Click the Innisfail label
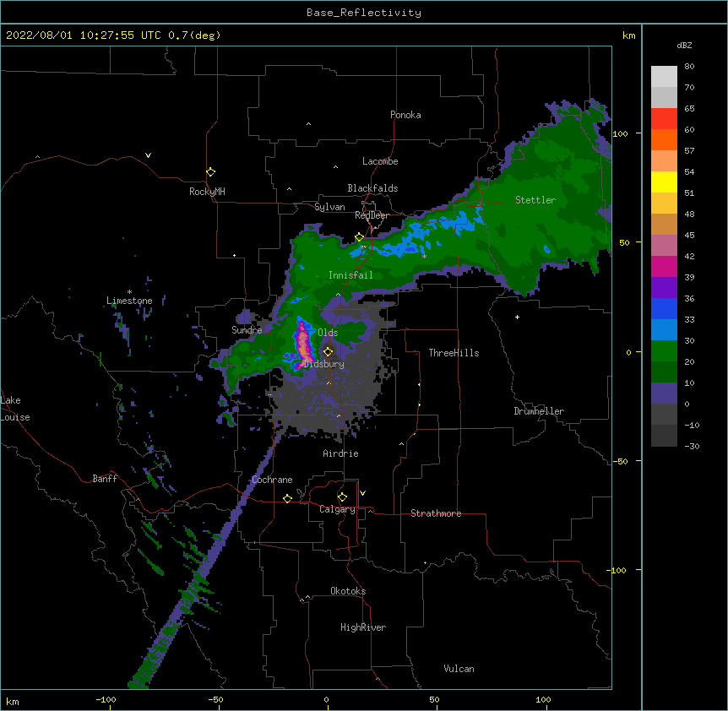728x711 pixels. pos(350,275)
